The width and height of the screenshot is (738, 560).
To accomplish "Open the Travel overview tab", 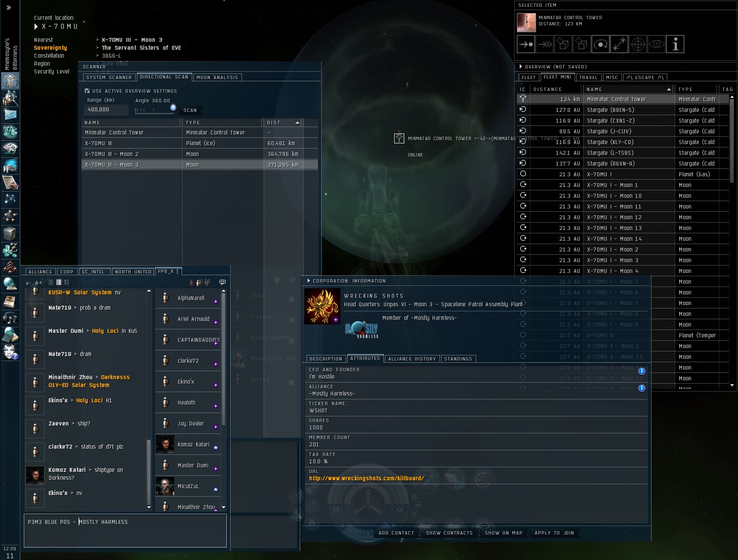I will tap(588, 77).
